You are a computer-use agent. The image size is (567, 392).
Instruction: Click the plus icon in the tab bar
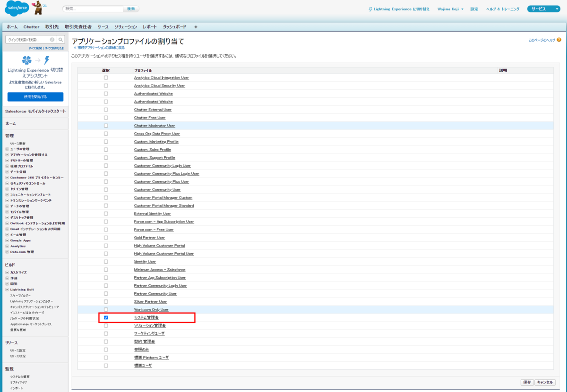coord(196,27)
